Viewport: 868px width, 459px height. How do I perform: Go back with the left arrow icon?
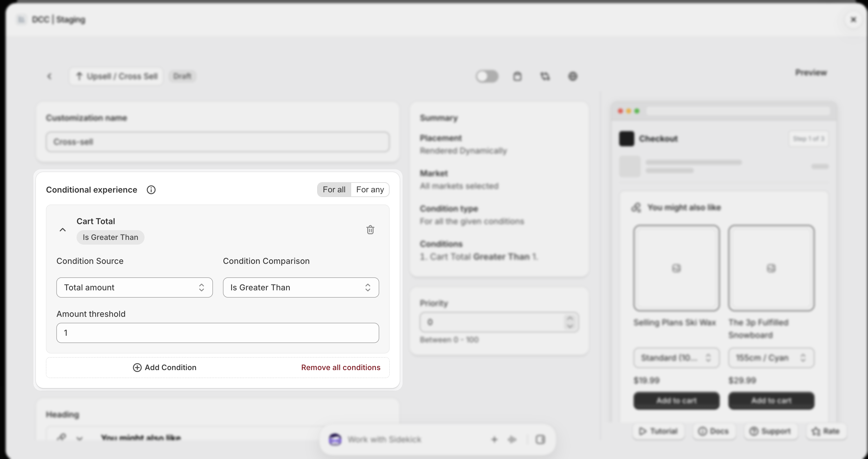pyautogui.click(x=49, y=76)
